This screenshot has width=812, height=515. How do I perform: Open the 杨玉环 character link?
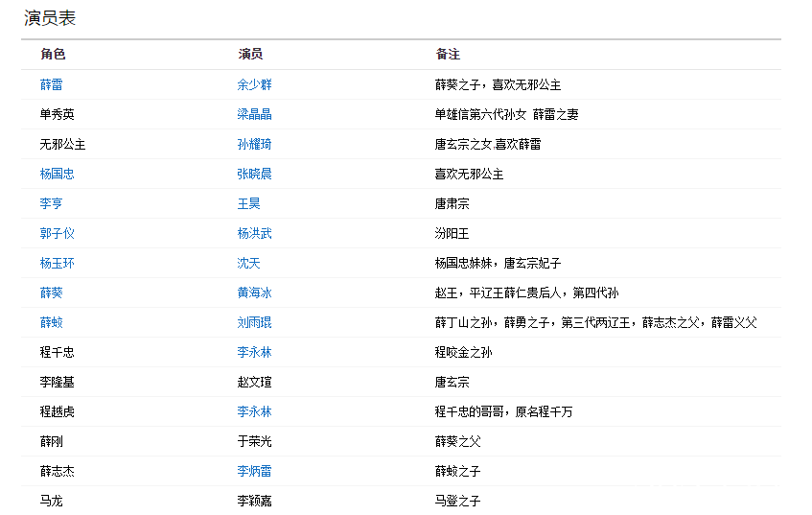(x=57, y=263)
